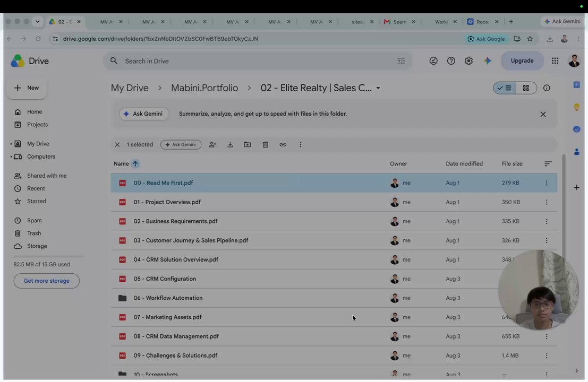The image size is (588, 382).
Task: Click the share (add person) icon
Action: 212,144
